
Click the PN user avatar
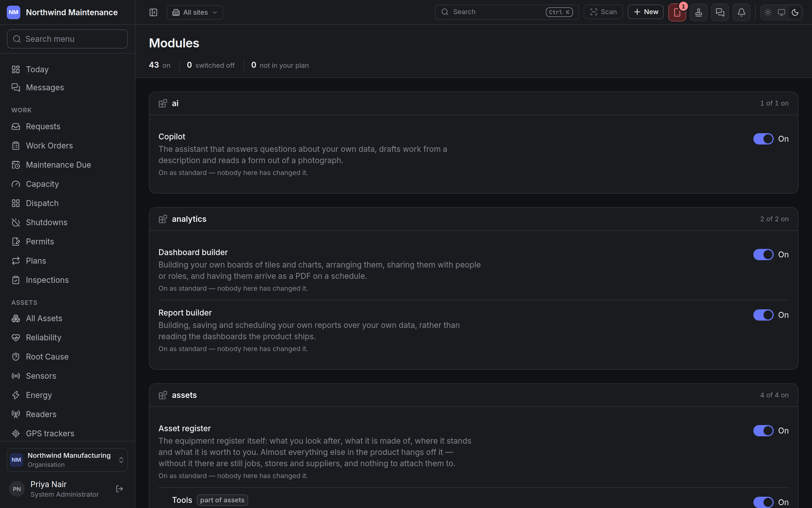click(x=17, y=489)
